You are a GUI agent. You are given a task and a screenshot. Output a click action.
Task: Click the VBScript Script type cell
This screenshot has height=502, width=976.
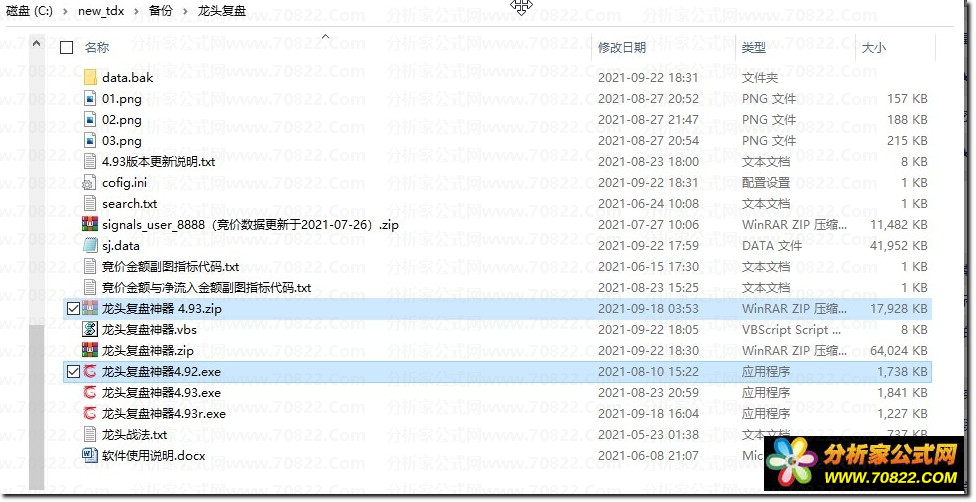point(791,329)
